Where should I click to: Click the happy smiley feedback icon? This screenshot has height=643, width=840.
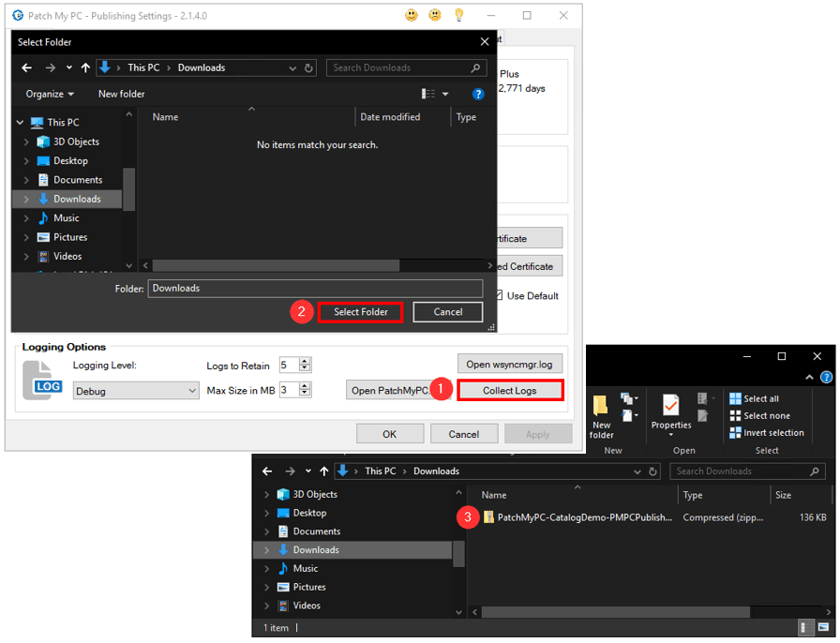(412, 15)
